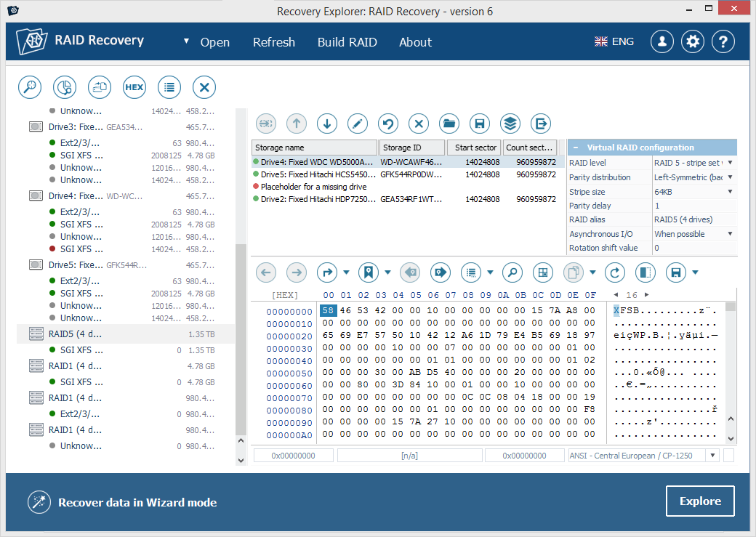Open the ANSI encoding dropdown arrow
Screen dimensions: 756x537
click(x=712, y=456)
